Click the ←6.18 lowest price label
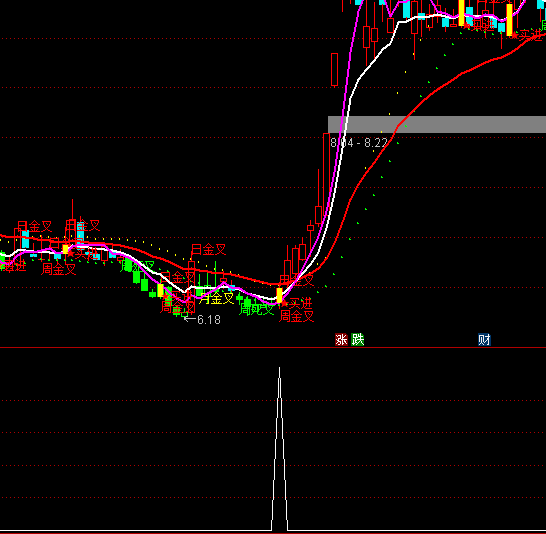 pyautogui.click(x=202, y=320)
